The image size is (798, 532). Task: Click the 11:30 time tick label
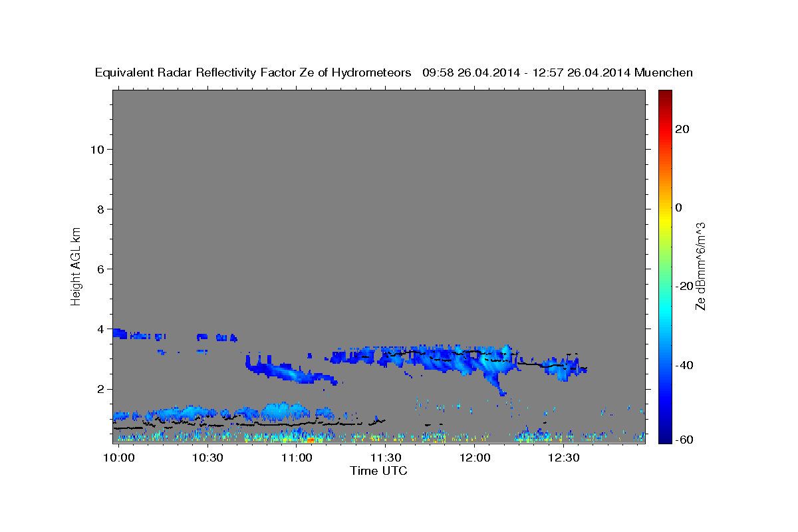(386, 458)
